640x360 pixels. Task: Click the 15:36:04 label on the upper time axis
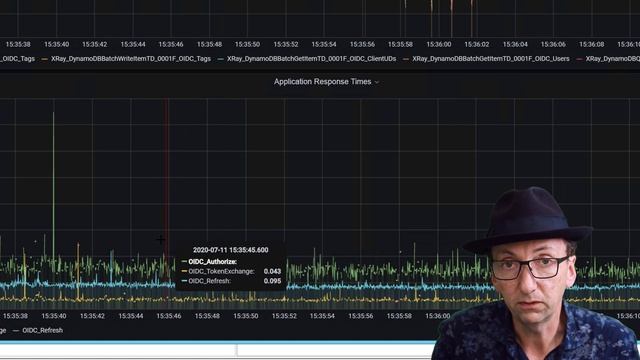(x=515, y=44)
